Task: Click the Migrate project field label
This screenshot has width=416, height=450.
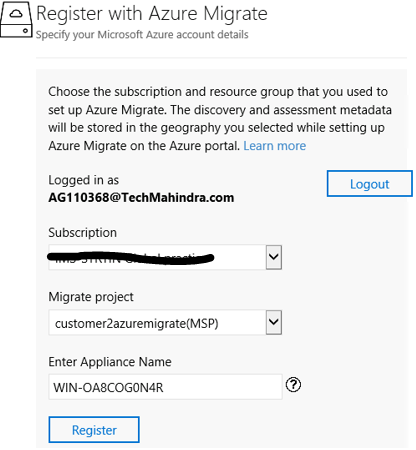Action: point(91,297)
